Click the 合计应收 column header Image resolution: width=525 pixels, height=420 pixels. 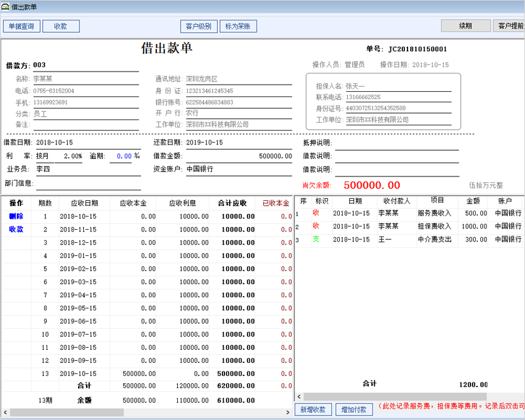click(232, 203)
